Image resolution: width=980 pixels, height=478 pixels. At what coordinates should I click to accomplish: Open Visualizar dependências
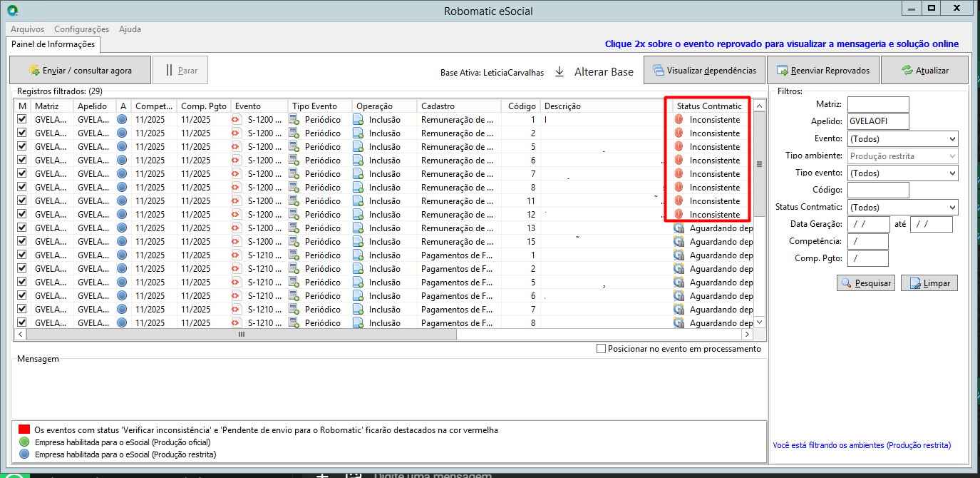pyautogui.click(x=704, y=71)
